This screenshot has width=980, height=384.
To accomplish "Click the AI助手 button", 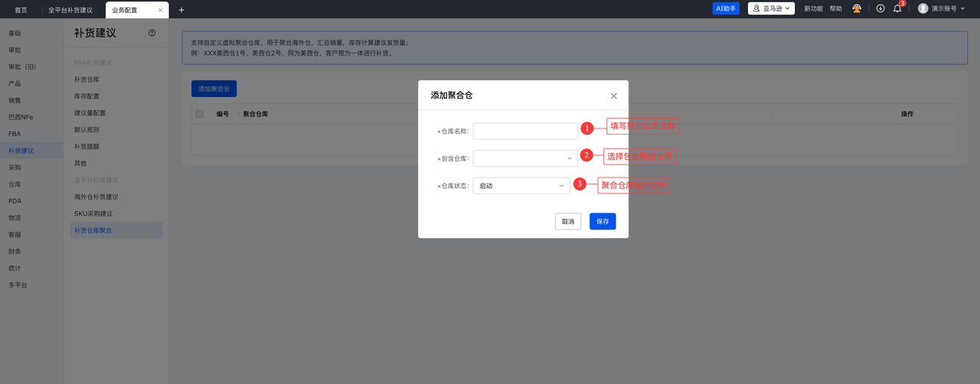I will [x=726, y=8].
